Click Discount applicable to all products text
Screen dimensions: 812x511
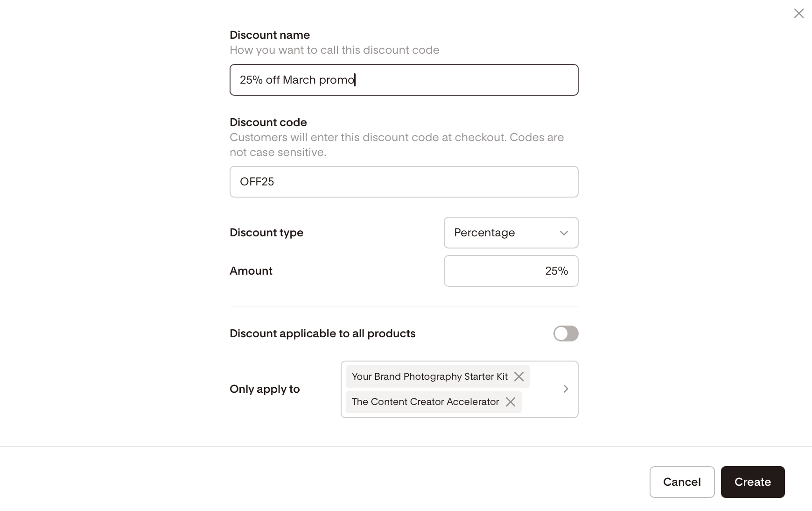point(322,334)
